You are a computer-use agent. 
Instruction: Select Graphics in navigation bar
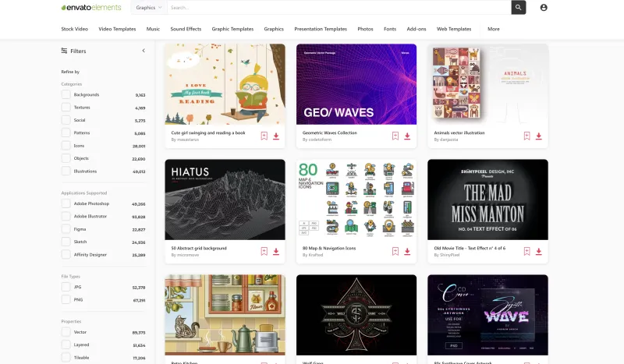pos(274,29)
